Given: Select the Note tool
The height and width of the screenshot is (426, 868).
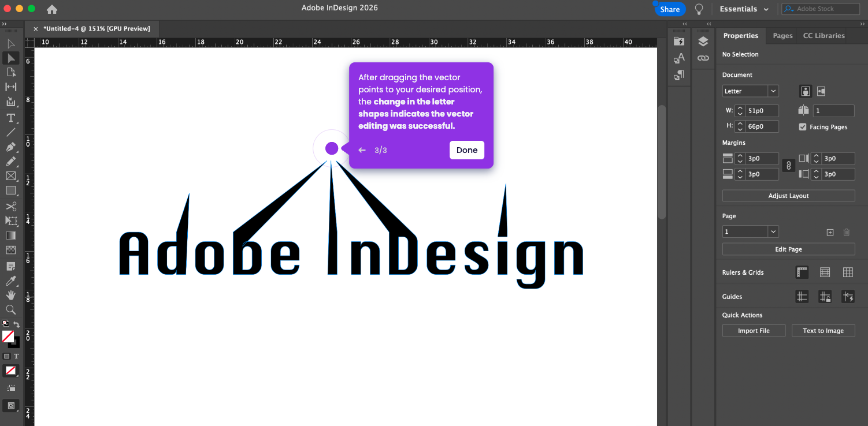Looking at the screenshot, I should click(x=10, y=266).
